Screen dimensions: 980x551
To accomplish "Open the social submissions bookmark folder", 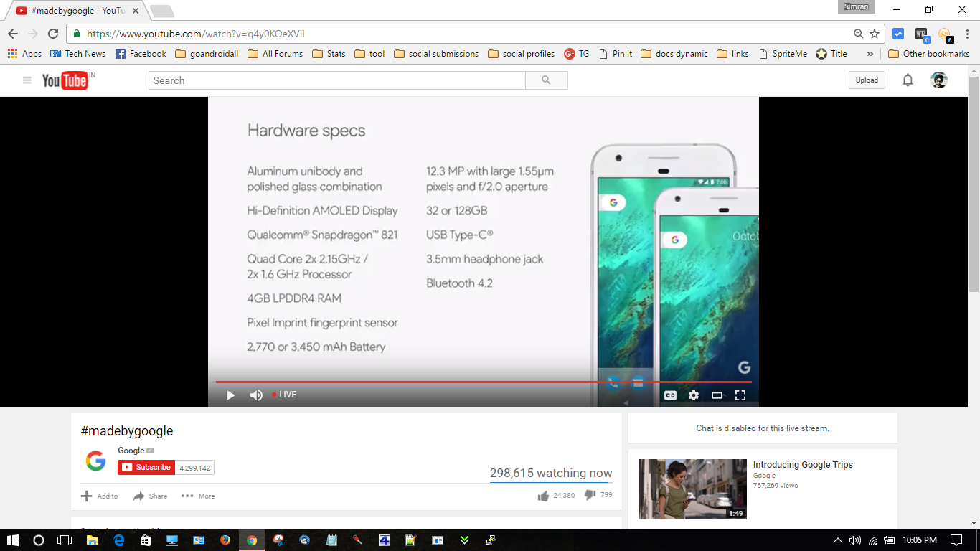I will click(x=436, y=54).
